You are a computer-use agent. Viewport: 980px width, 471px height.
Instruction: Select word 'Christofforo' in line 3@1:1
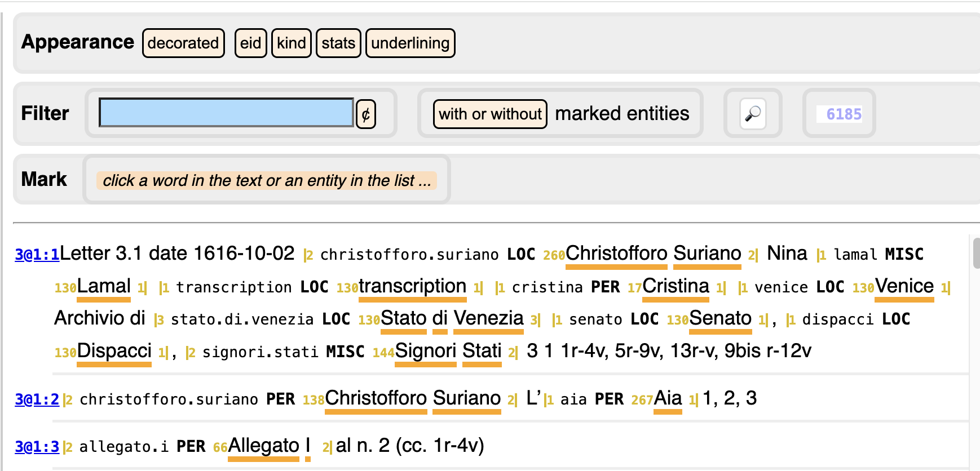pyautogui.click(x=616, y=254)
